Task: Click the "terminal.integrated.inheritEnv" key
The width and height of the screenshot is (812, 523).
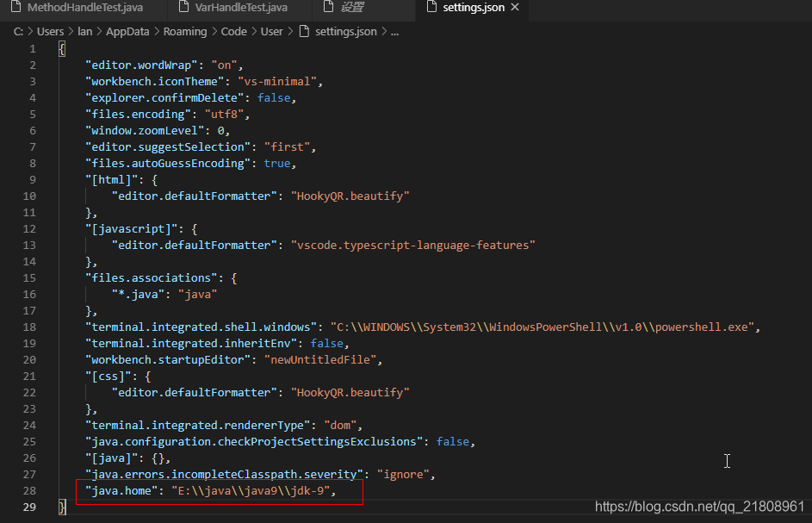Action: [191, 344]
